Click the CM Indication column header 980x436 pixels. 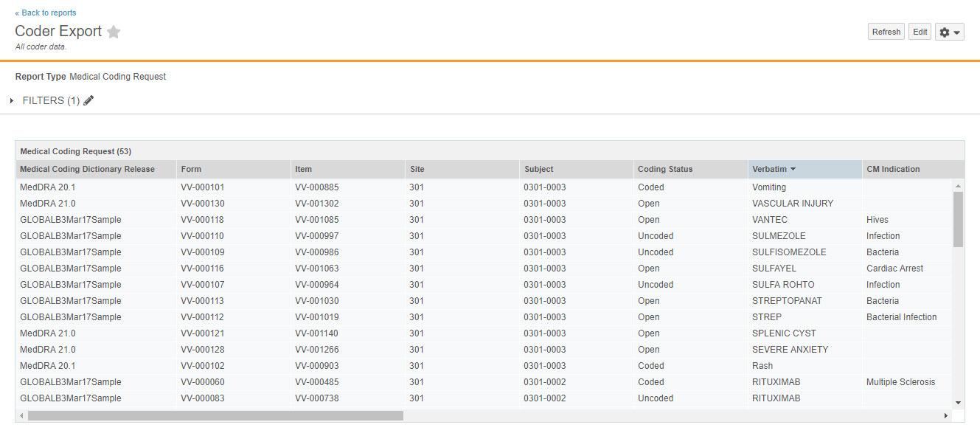pyautogui.click(x=892, y=170)
